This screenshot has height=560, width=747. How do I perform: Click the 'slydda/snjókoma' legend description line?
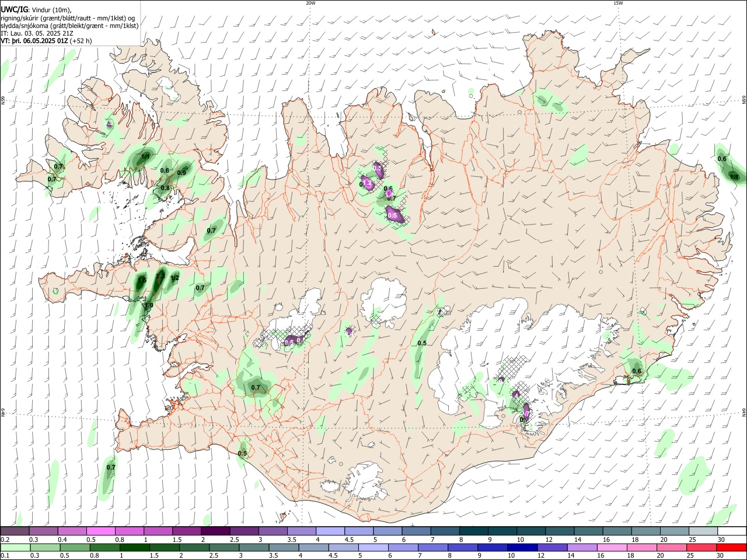tap(69, 26)
